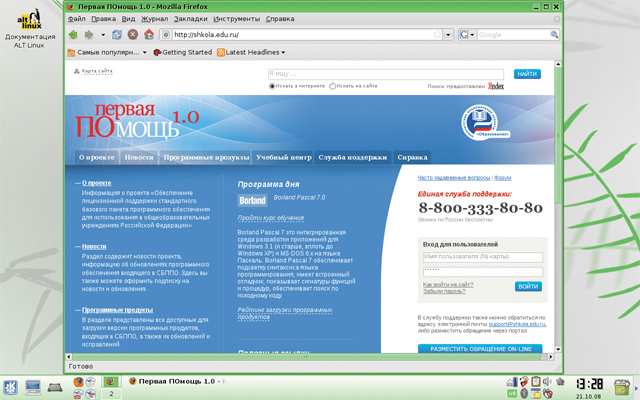
Task: Stop loading with the red Stop icon
Action: pyautogui.click(x=133, y=35)
